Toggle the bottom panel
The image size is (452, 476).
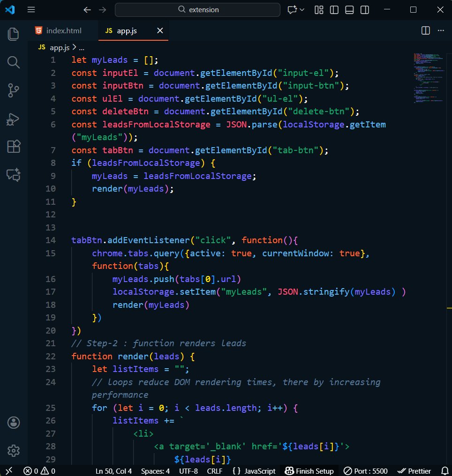click(x=349, y=10)
